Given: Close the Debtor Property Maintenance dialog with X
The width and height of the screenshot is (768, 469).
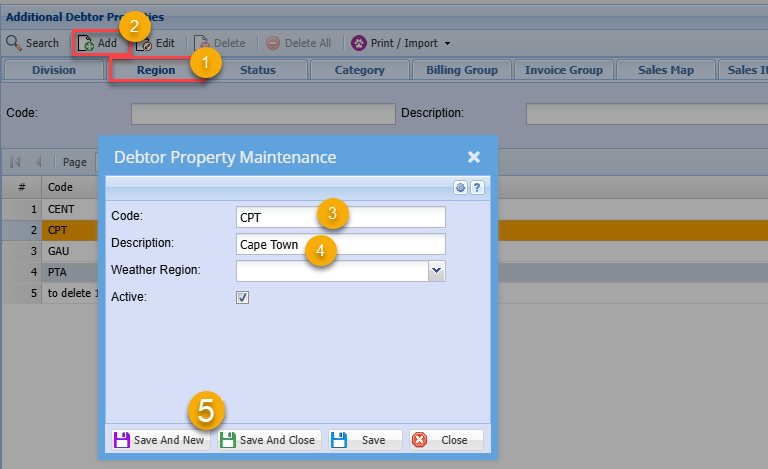Looking at the screenshot, I should pyautogui.click(x=474, y=157).
